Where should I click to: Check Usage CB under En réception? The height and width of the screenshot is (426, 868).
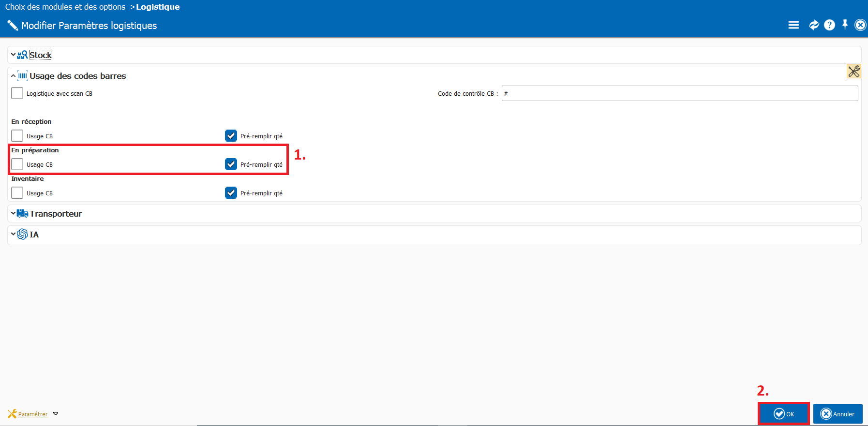click(x=17, y=136)
